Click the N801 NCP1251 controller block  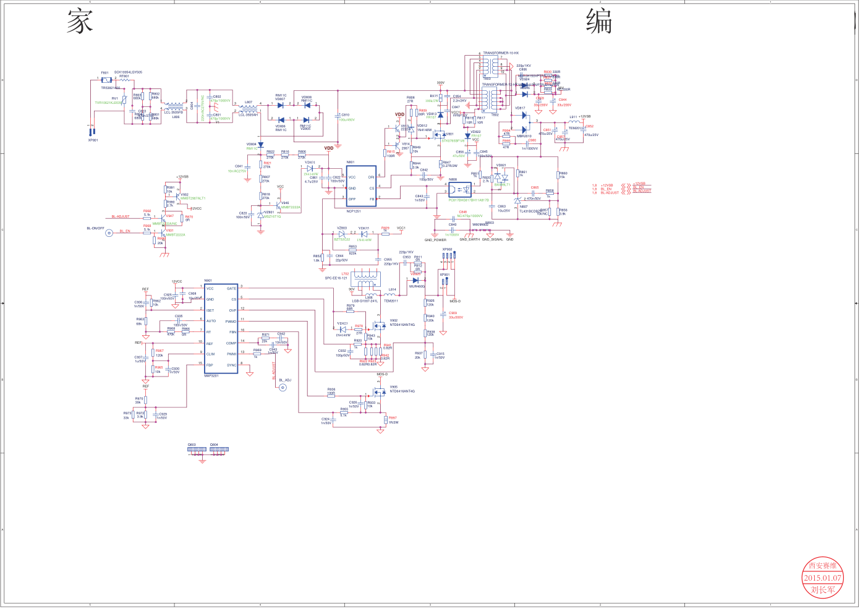361,186
